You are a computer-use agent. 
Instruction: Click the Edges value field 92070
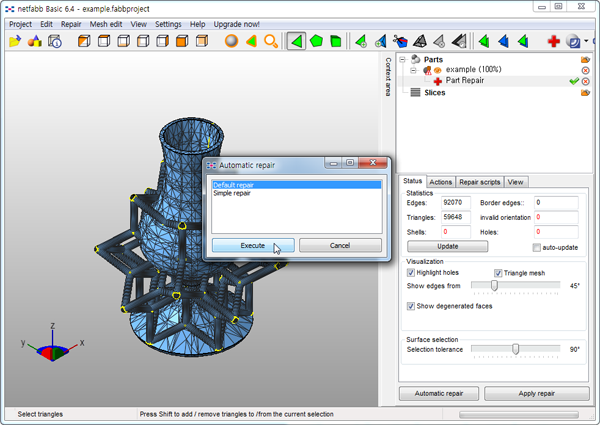point(456,203)
